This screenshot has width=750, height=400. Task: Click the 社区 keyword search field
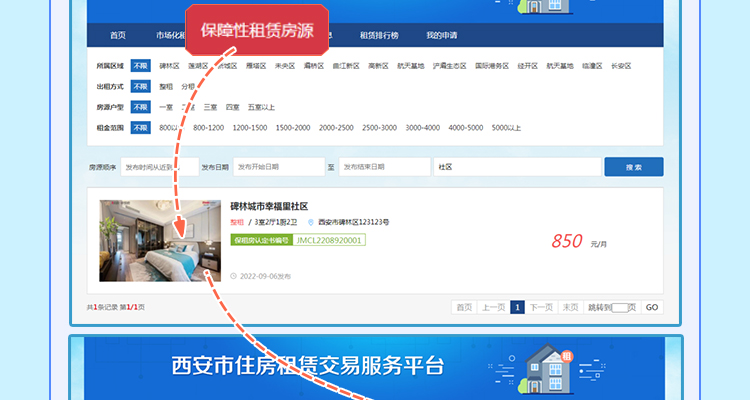(x=514, y=167)
